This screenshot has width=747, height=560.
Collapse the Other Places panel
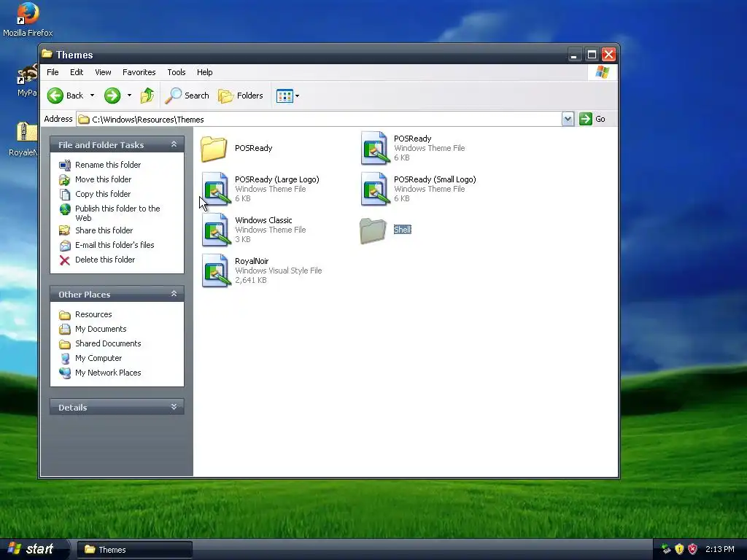(x=174, y=294)
